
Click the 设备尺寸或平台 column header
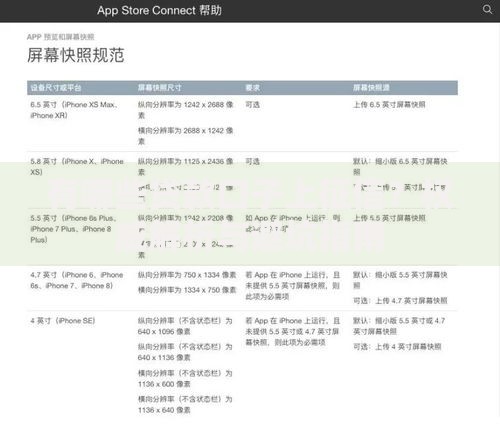56,88
